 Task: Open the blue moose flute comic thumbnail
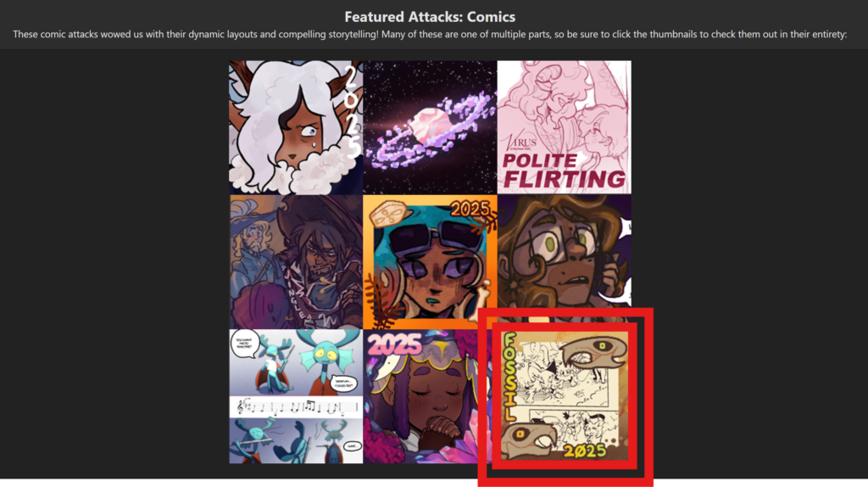point(296,396)
